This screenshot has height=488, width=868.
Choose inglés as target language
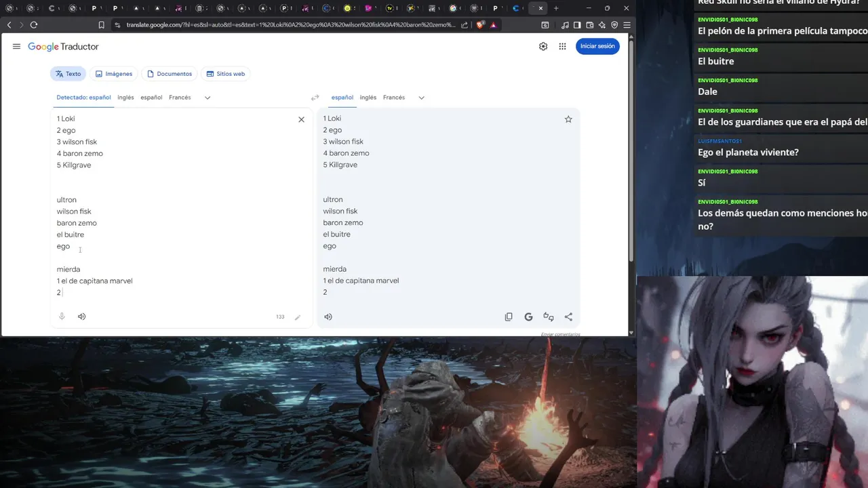(368, 98)
